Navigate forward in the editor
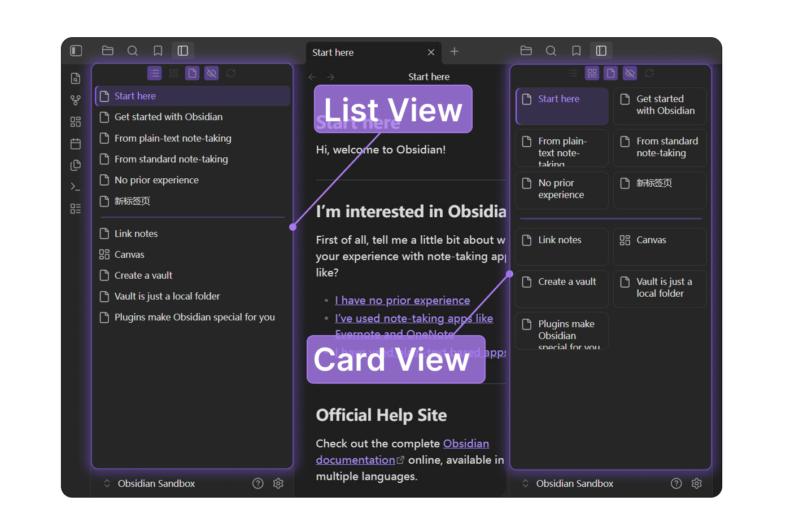The height and width of the screenshot is (532, 799). coord(331,77)
